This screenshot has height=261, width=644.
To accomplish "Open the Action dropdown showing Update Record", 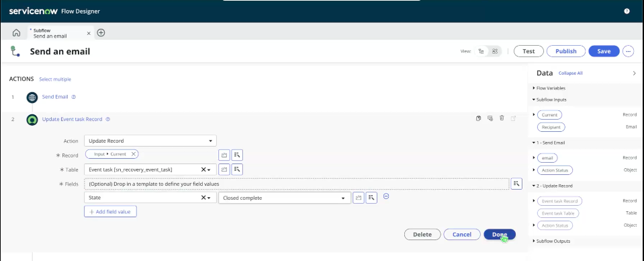I will click(x=150, y=141).
